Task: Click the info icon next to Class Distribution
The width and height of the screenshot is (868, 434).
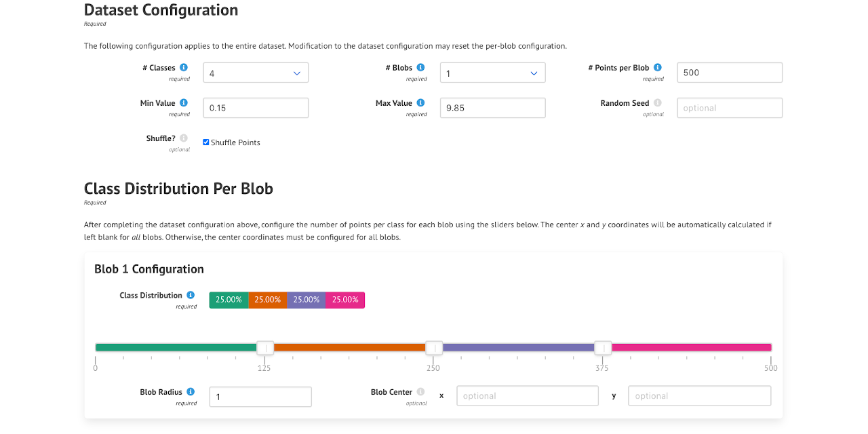Action: tap(191, 295)
